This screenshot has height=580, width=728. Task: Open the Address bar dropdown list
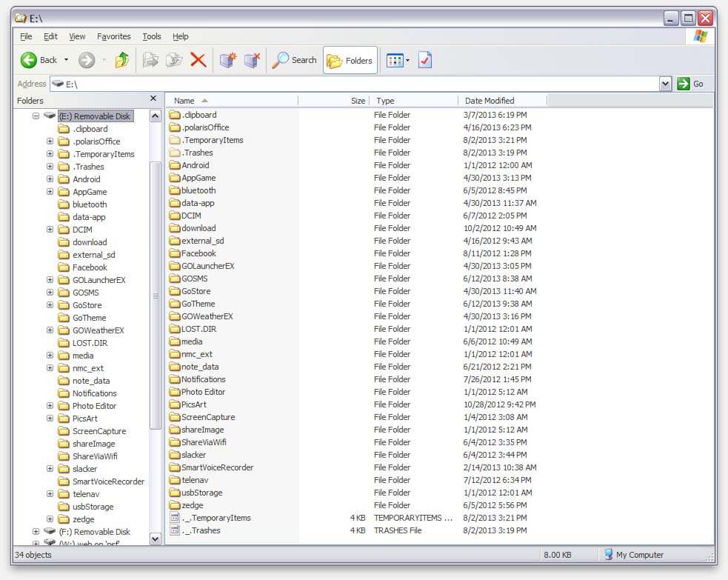(x=665, y=84)
